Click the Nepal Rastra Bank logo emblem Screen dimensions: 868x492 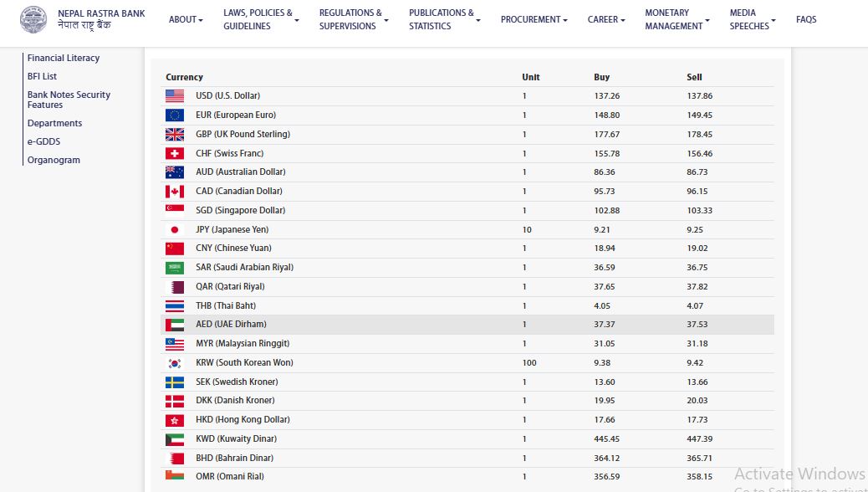pyautogui.click(x=34, y=19)
